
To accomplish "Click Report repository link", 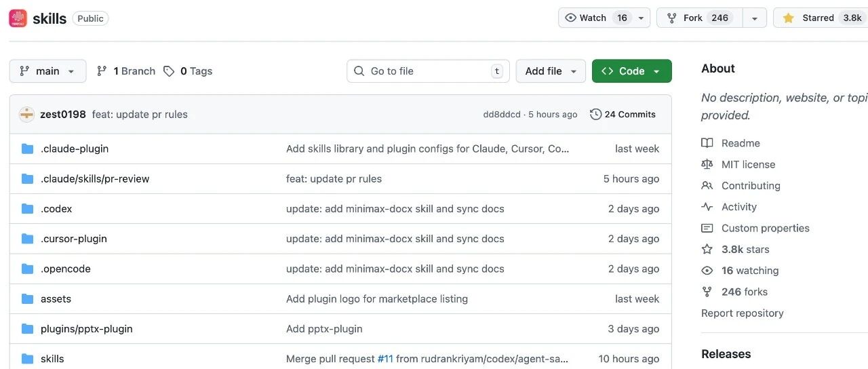I will 742,313.
